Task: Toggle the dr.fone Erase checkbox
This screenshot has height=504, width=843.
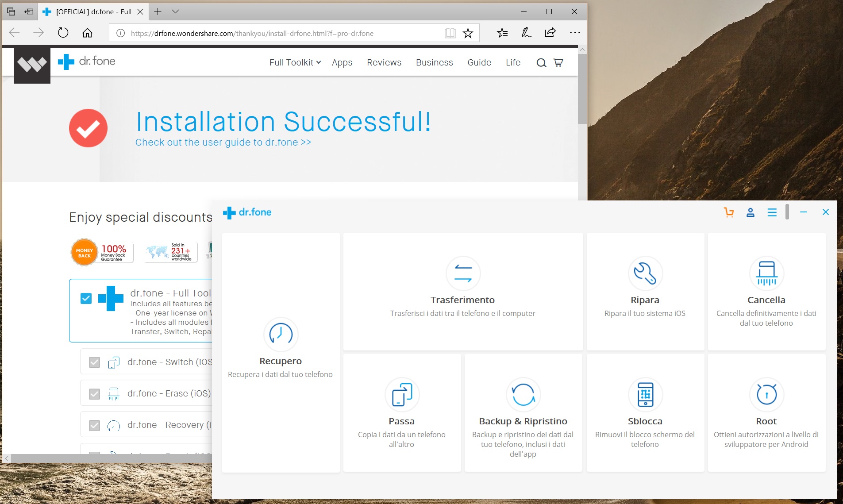Action: pos(94,394)
